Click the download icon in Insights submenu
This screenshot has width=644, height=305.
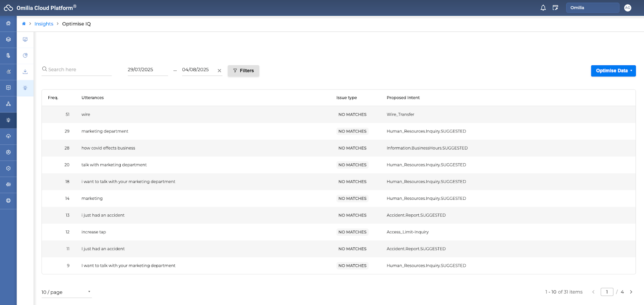(x=25, y=72)
